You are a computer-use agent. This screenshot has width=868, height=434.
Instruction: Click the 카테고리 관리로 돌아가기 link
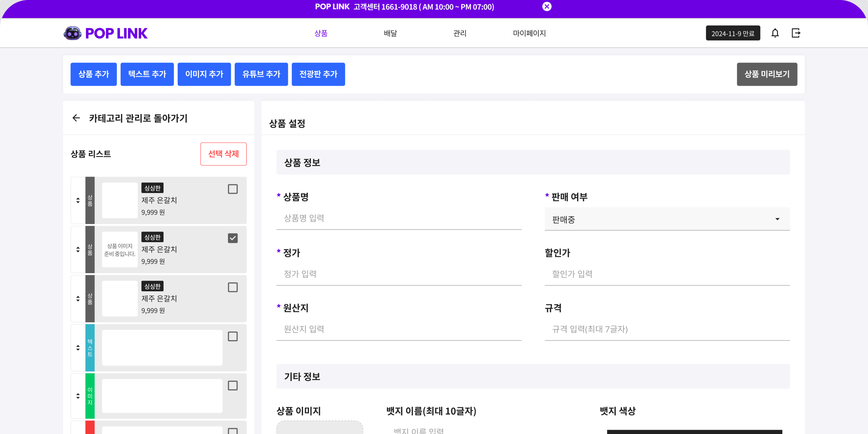138,118
